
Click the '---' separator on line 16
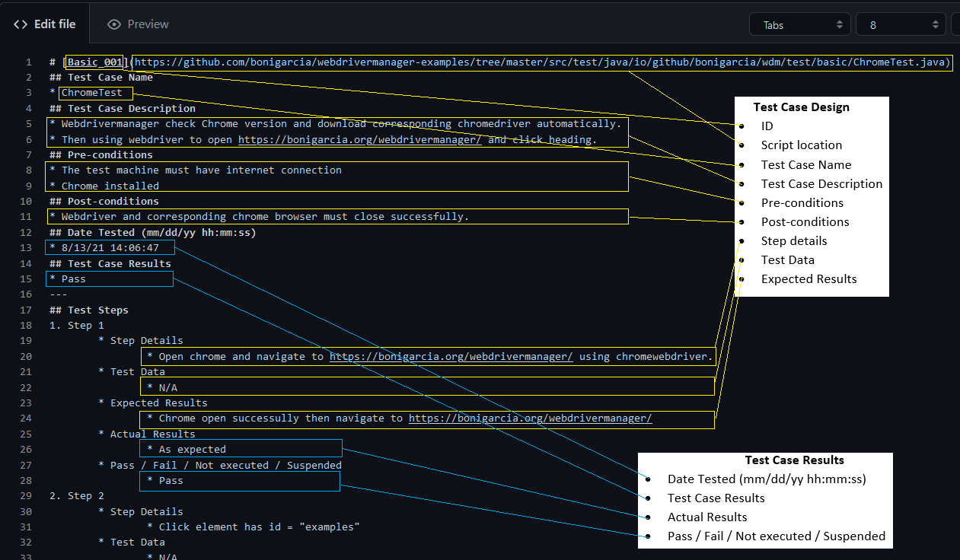[59, 294]
